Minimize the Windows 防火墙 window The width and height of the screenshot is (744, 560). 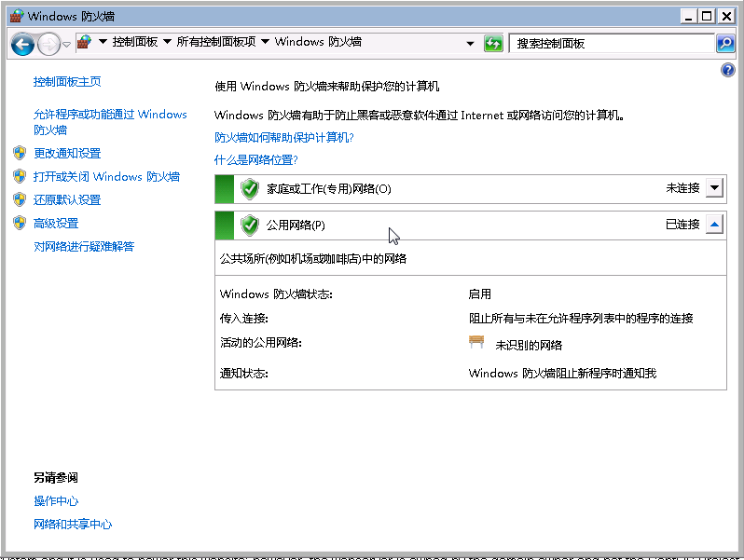point(689,16)
